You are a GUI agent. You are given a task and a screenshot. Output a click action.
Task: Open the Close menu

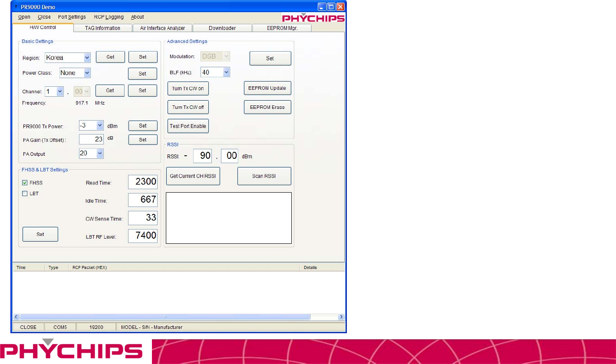tap(44, 17)
